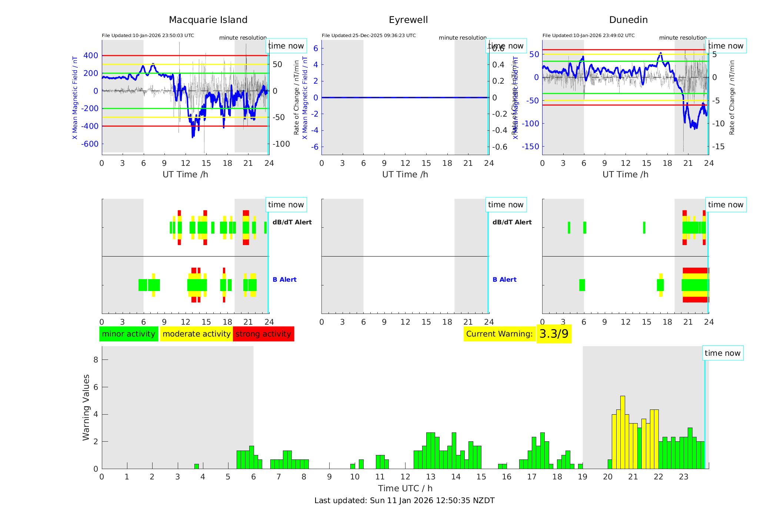Click the time now label on the Macquarie Island alert chart
Screen dimensions: 784x532
point(286,205)
